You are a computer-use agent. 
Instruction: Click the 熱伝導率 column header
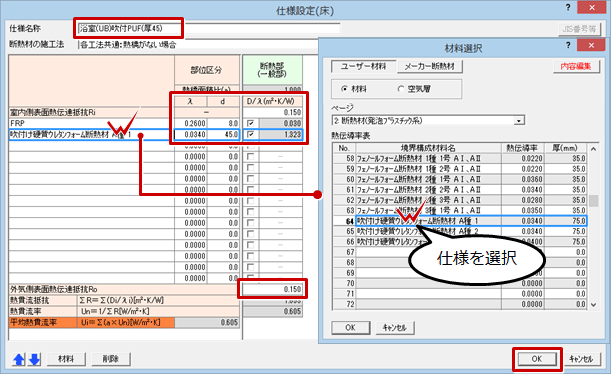(x=523, y=148)
